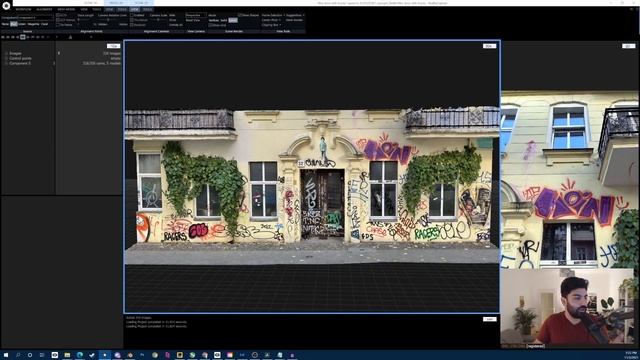Image resolution: width=640 pixels, height=360 pixels.
Task: Select the Vertices render mode
Action: [213, 20]
